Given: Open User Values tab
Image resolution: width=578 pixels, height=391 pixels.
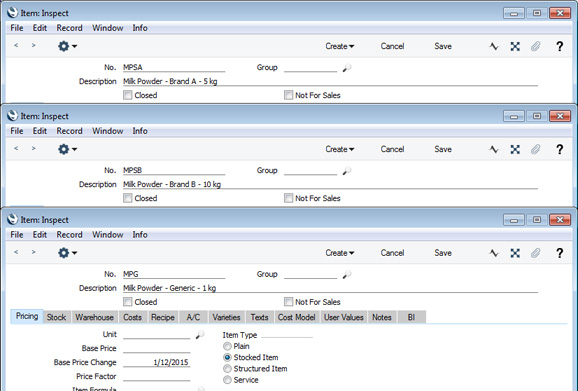Looking at the screenshot, I should 344,317.
